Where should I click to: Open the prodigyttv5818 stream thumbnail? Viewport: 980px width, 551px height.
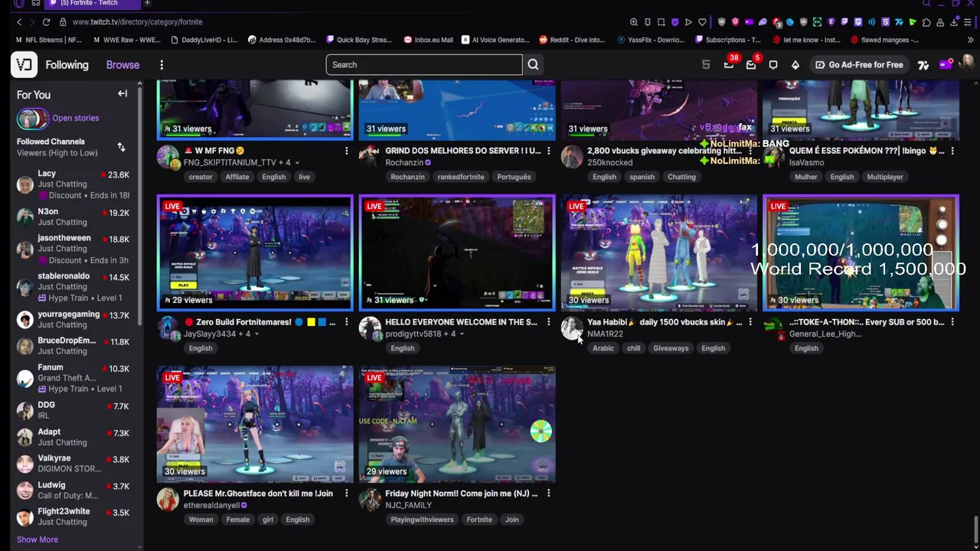pyautogui.click(x=457, y=253)
